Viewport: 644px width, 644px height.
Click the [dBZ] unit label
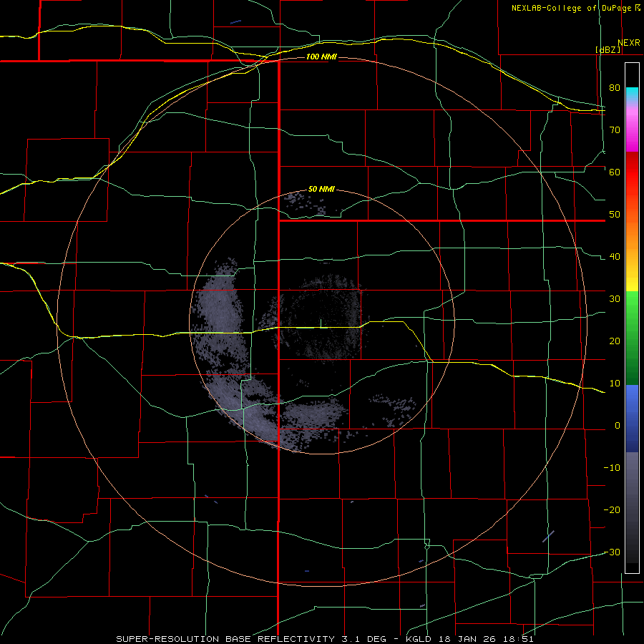[608, 49]
